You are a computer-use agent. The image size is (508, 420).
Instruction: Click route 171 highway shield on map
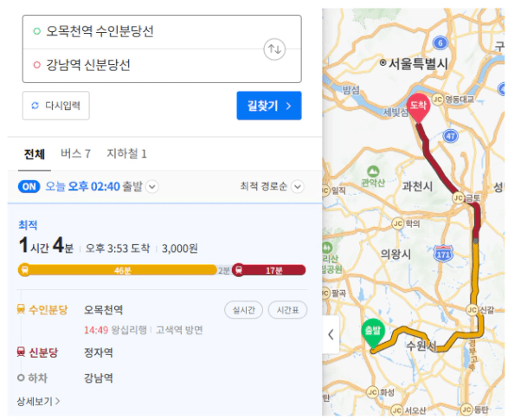pyautogui.click(x=443, y=254)
